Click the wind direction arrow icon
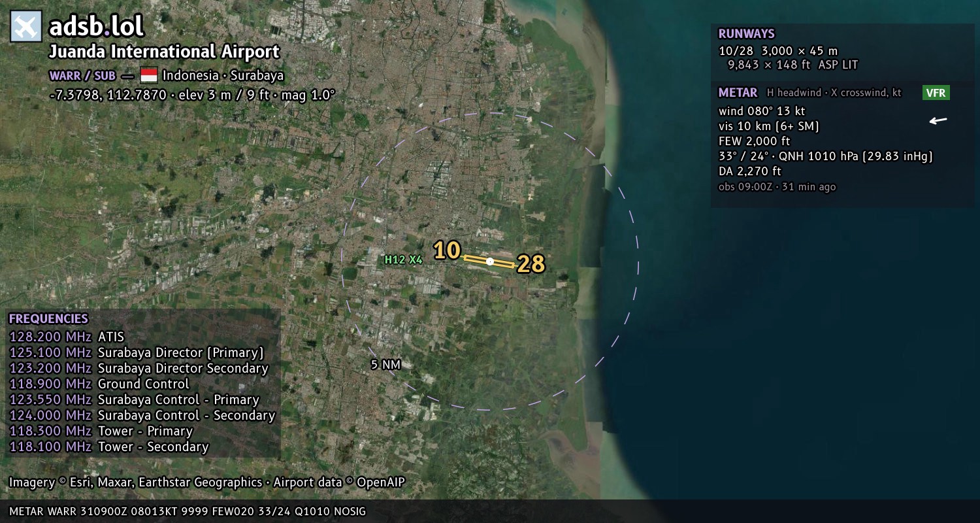This screenshot has width=980, height=523. [x=938, y=120]
